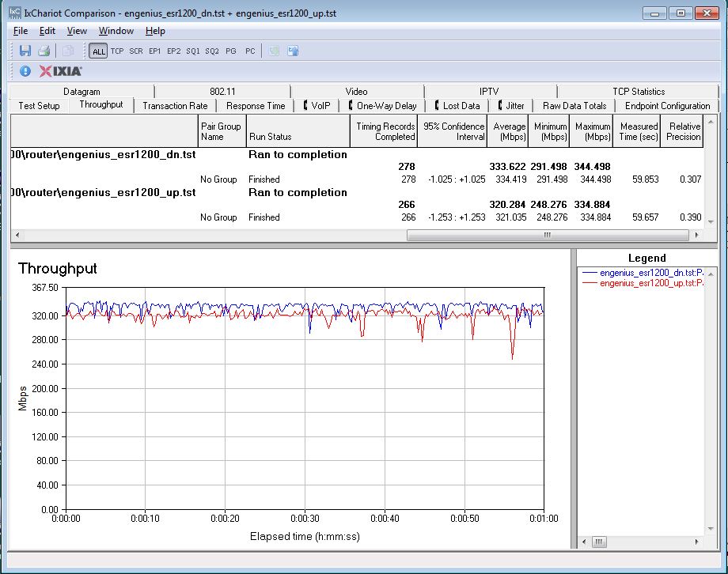
Task: Select the Throughput tab
Action: [x=101, y=104]
